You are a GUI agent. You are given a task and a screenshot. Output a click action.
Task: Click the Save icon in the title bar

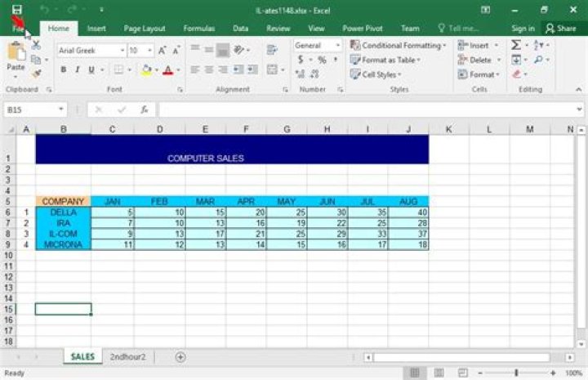pos(17,10)
